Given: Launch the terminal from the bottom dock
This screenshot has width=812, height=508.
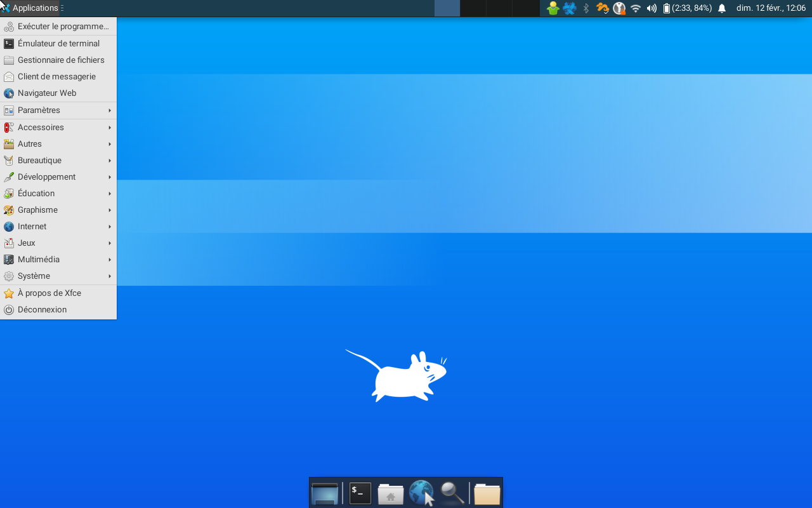Looking at the screenshot, I should pos(360,493).
